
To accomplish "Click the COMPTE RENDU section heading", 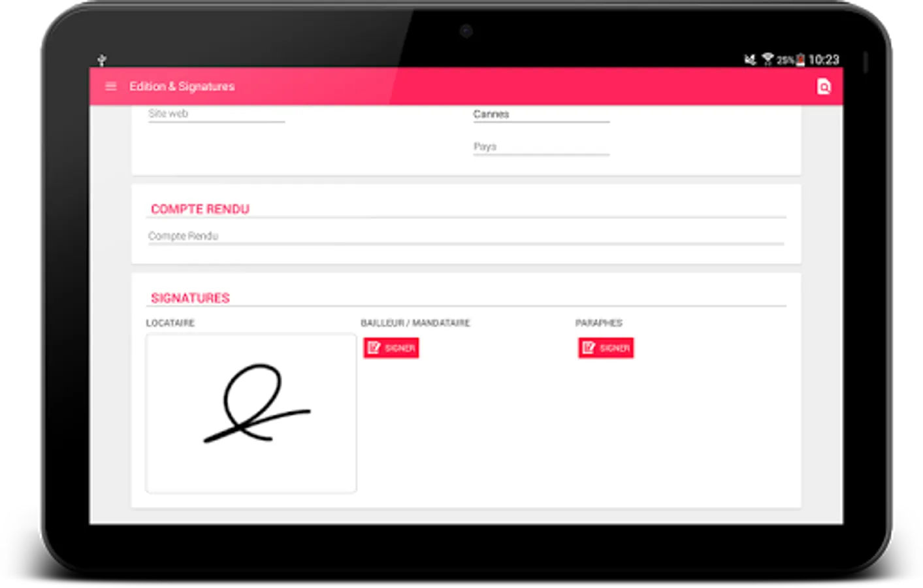I will pyautogui.click(x=200, y=209).
